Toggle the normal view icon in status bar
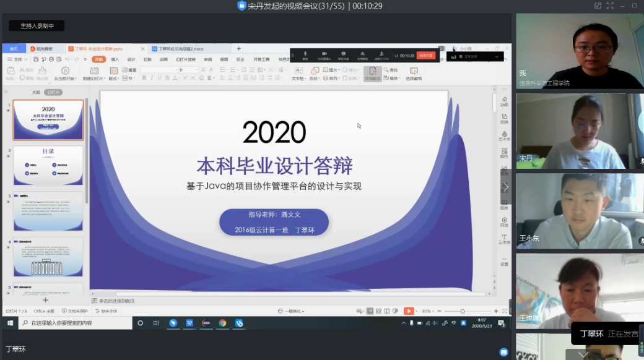 370,311
